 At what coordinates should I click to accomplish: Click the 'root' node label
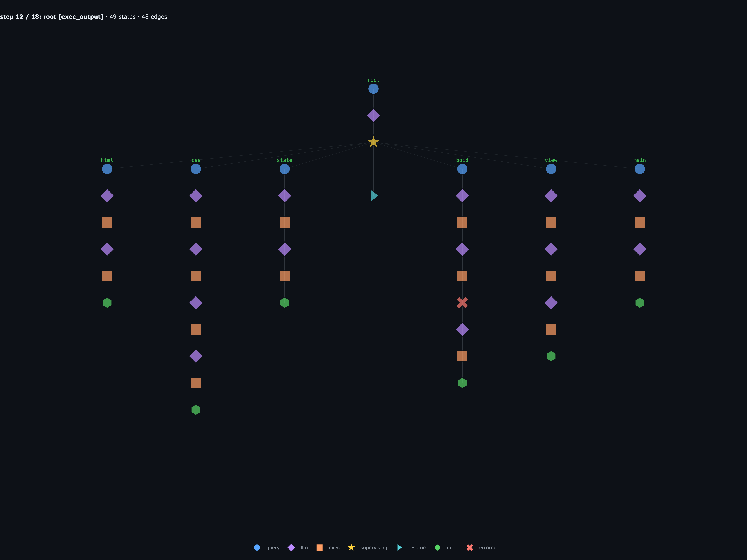click(x=374, y=80)
